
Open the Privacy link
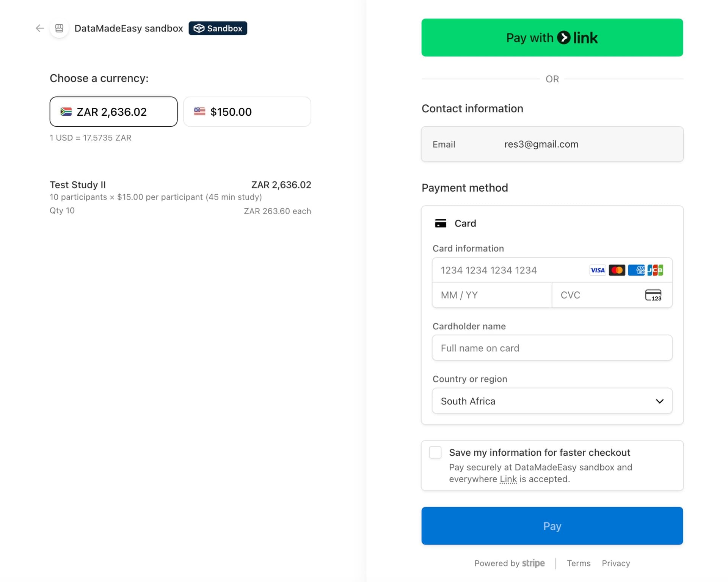tap(616, 563)
